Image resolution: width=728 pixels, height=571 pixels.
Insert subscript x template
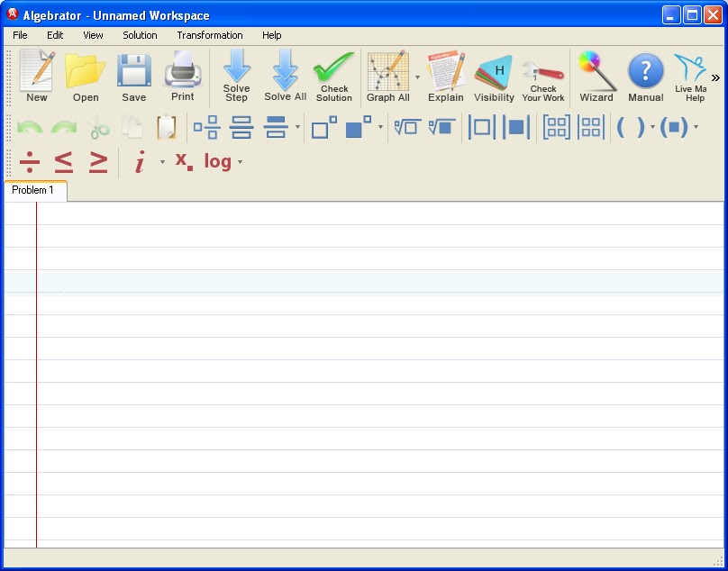tap(184, 162)
